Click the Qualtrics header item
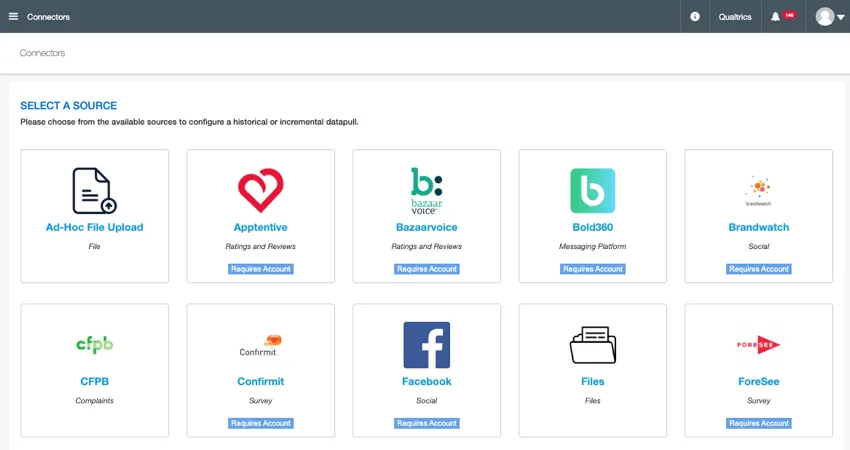The width and height of the screenshot is (850, 450). pyautogui.click(x=735, y=17)
